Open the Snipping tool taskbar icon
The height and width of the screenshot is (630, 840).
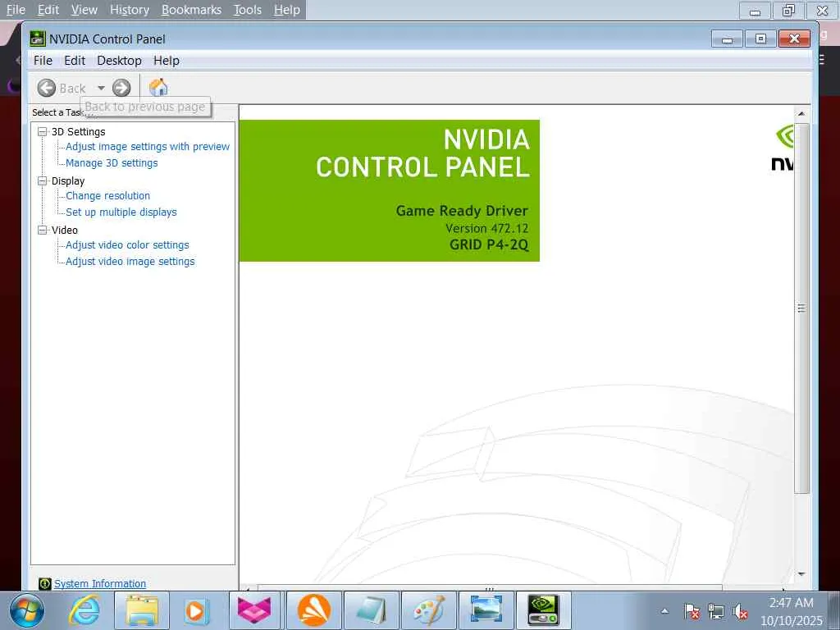pyautogui.click(x=486, y=610)
